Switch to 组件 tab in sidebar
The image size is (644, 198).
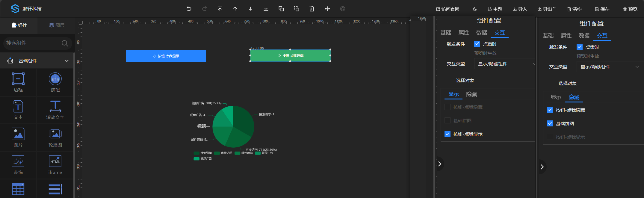pyautogui.click(x=19, y=25)
